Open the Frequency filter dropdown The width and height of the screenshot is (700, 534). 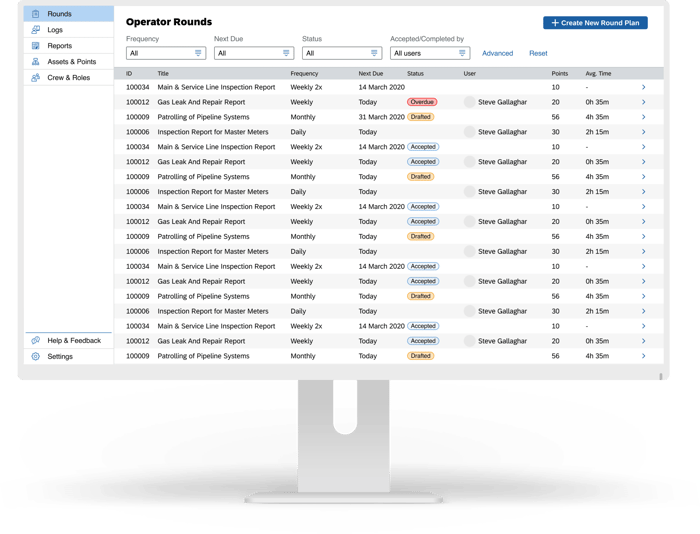point(166,53)
